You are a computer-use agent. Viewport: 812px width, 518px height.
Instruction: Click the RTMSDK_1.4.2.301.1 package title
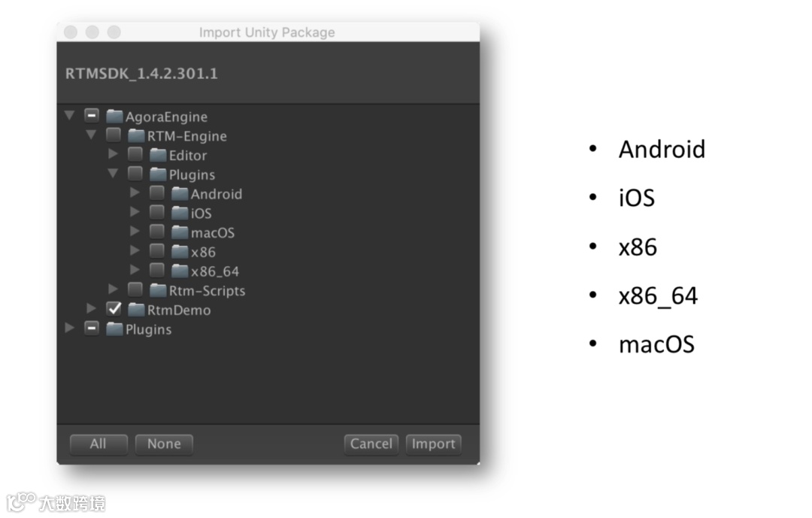[141, 74]
